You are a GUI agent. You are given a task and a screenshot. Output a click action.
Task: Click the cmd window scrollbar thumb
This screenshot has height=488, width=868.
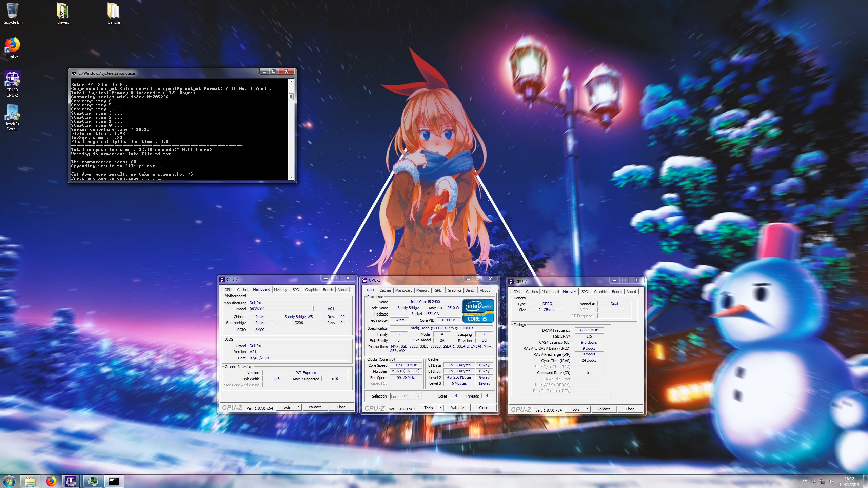point(291,97)
